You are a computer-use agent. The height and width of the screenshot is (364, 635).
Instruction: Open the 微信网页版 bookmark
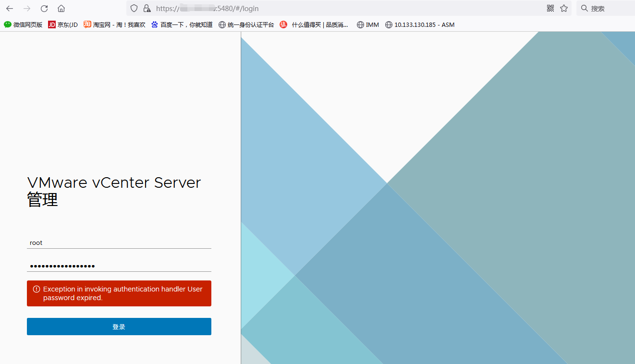point(23,24)
